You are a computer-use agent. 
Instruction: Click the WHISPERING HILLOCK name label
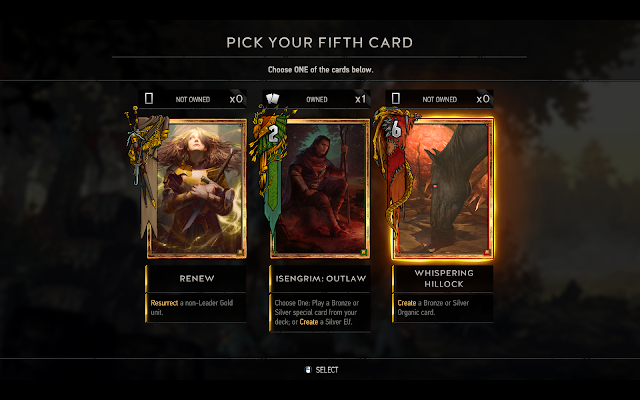click(444, 278)
